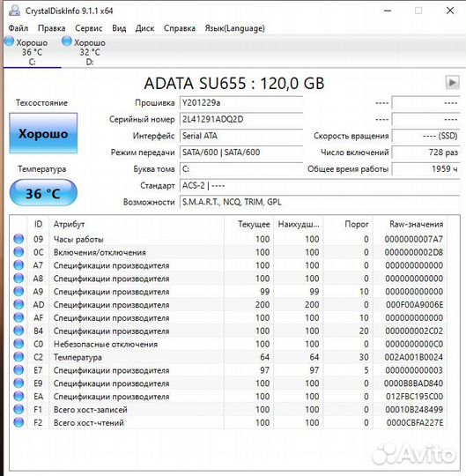Click the serial number field 2L41291ADQ2D
The width and height of the screenshot is (466, 476).
pyautogui.click(x=241, y=119)
